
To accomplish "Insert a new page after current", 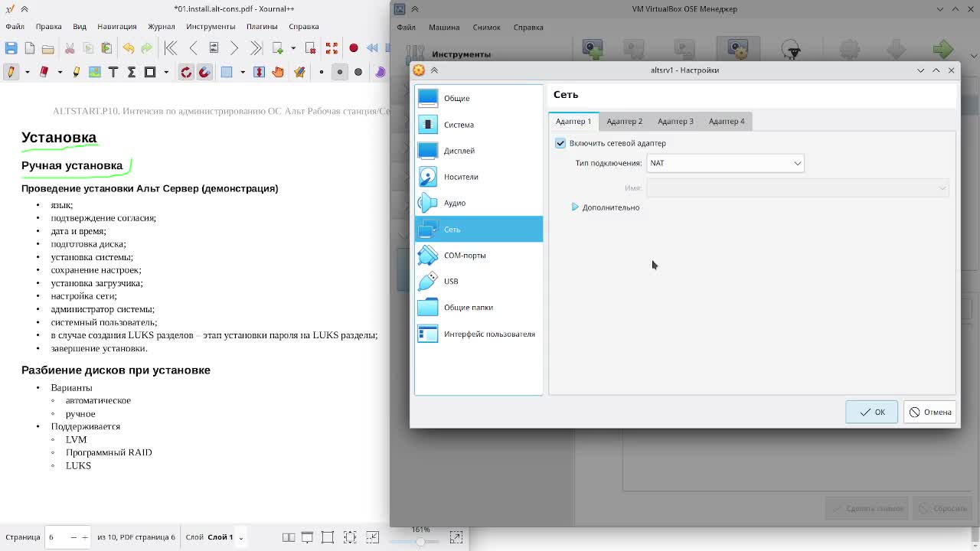I will tap(278, 48).
